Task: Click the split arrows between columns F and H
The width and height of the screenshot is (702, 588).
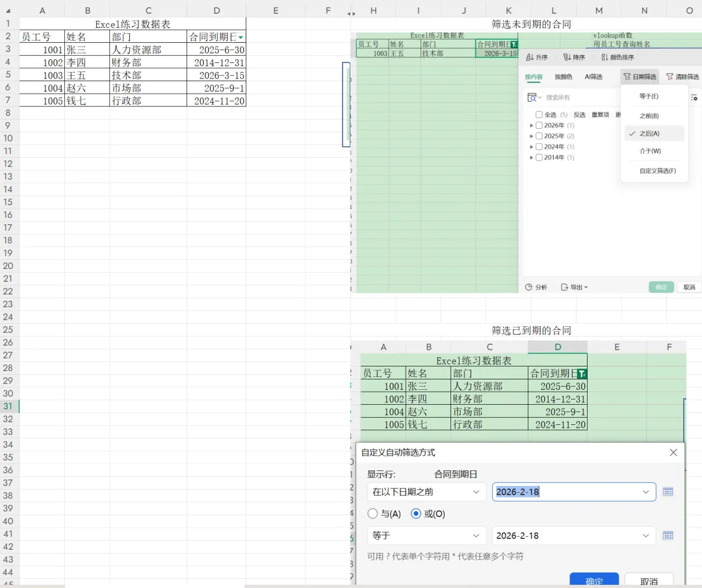Action: (352, 14)
